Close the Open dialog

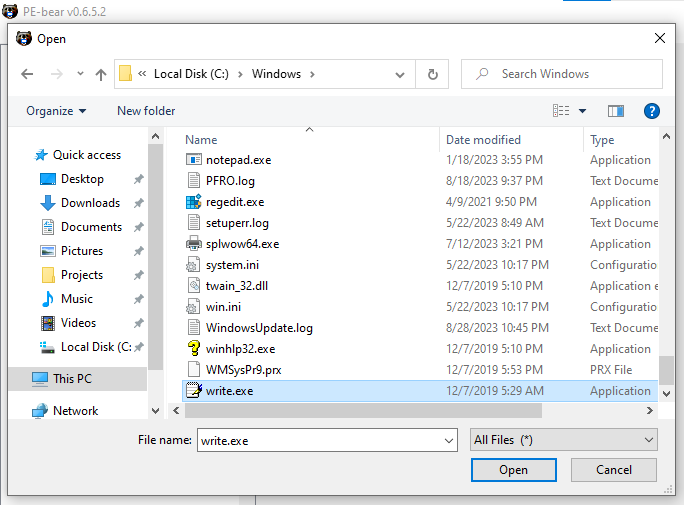660,38
